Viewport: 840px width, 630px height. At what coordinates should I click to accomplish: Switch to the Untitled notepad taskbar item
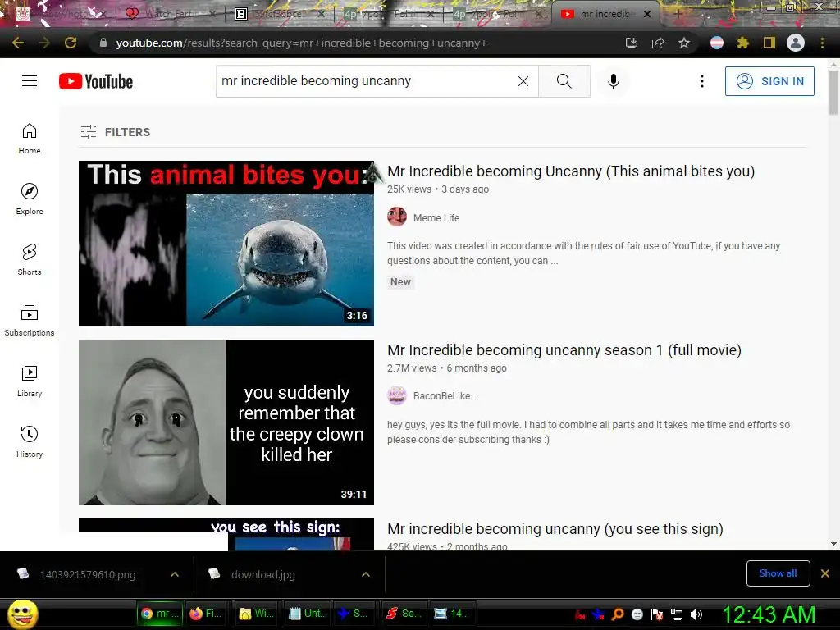click(307, 614)
